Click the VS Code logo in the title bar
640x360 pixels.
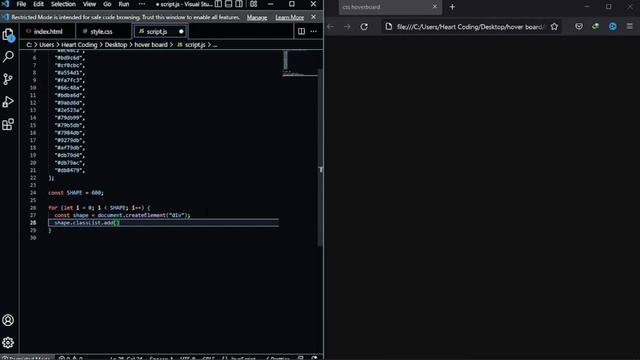click(x=5, y=4)
